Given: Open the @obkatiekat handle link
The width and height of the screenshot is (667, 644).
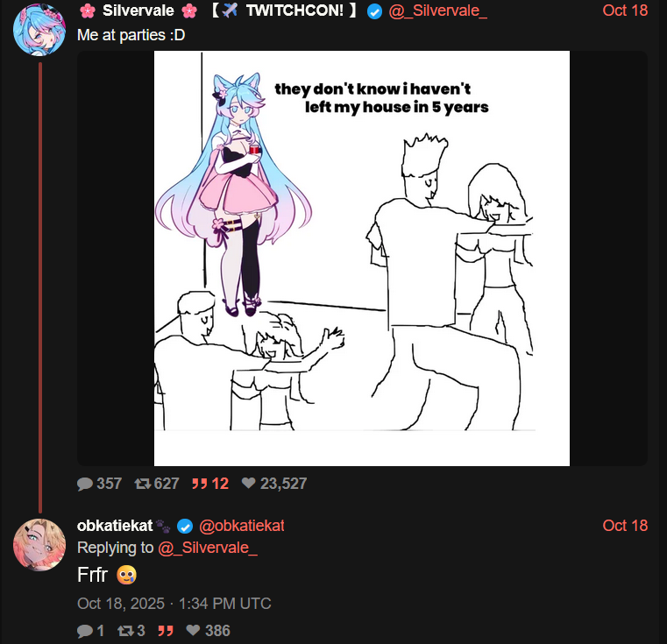Looking at the screenshot, I should [x=242, y=526].
